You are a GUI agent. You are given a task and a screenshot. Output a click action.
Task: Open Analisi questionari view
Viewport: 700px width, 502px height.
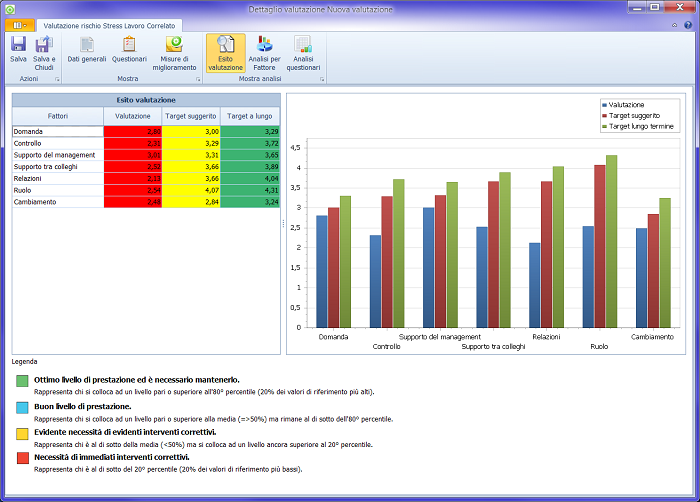[303, 52]
